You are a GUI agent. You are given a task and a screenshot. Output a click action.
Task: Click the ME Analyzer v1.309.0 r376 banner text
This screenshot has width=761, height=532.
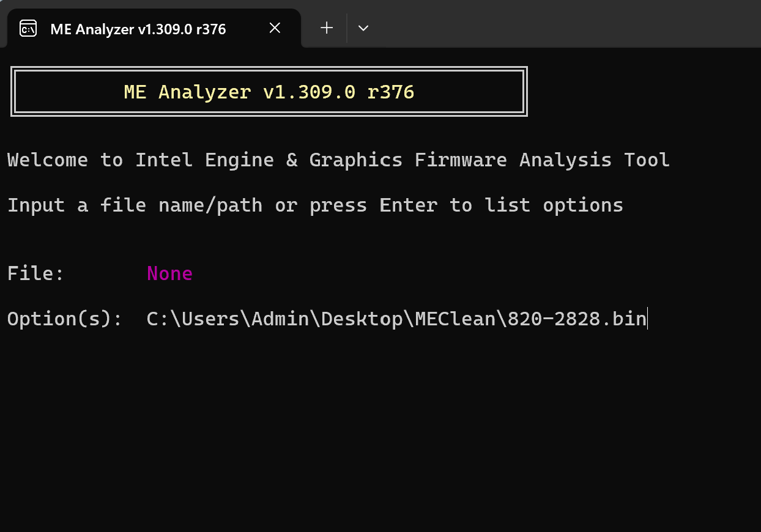tap(269, 92)
